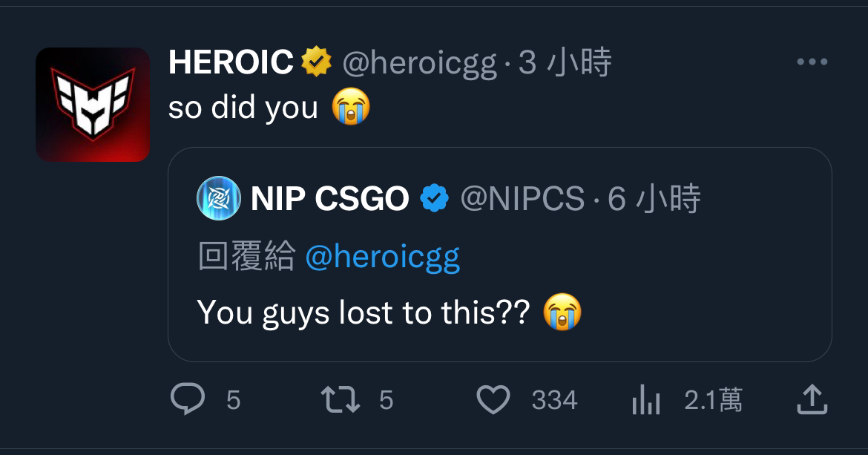The height and width of the screenshot is (455, 868).
Task: Visit @heroicgg handle in header
Action: 420,62
